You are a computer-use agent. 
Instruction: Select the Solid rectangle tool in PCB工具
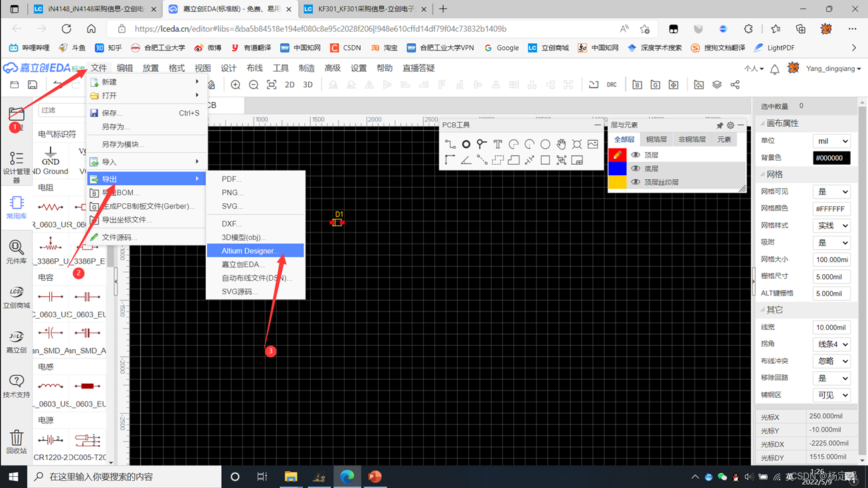point(545,160)
